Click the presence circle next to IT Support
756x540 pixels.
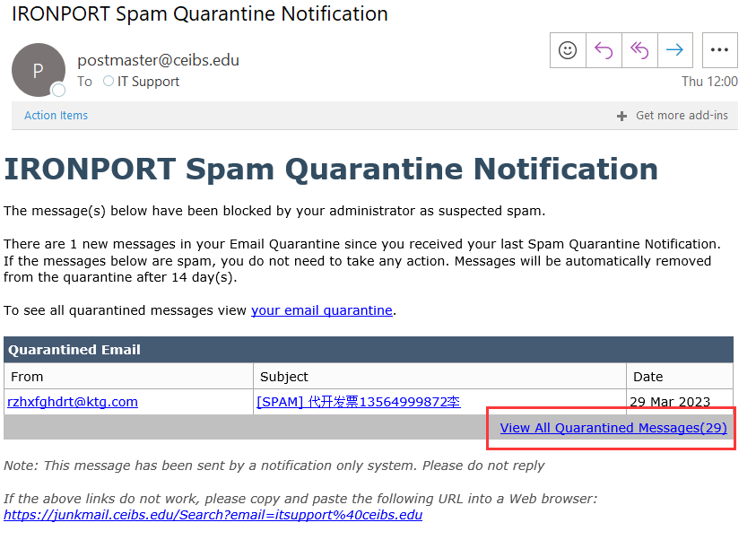click(109, 81)
